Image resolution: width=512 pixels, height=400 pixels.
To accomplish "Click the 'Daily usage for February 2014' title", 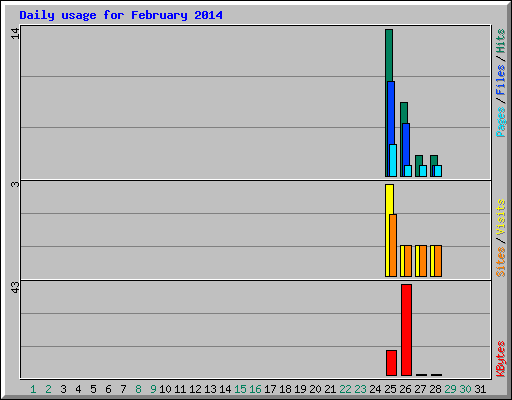I will tap(121, 15).
